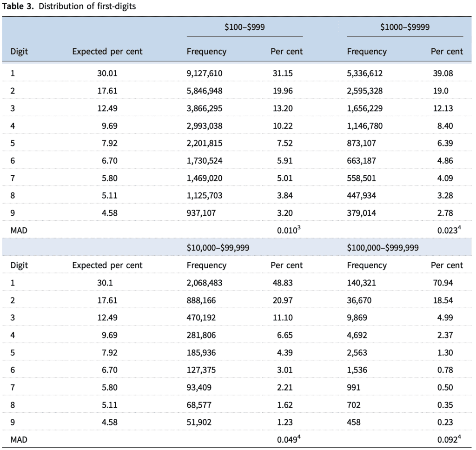Select the frequency cell 9,127,610
The height and width of the screenshot is (450, 476).
[x=205, y=73]
